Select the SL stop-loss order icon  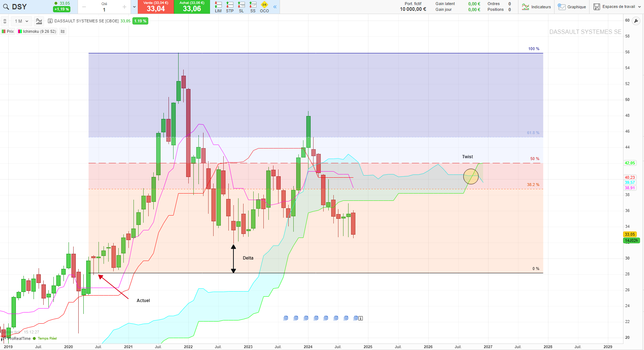coord(241,7)
